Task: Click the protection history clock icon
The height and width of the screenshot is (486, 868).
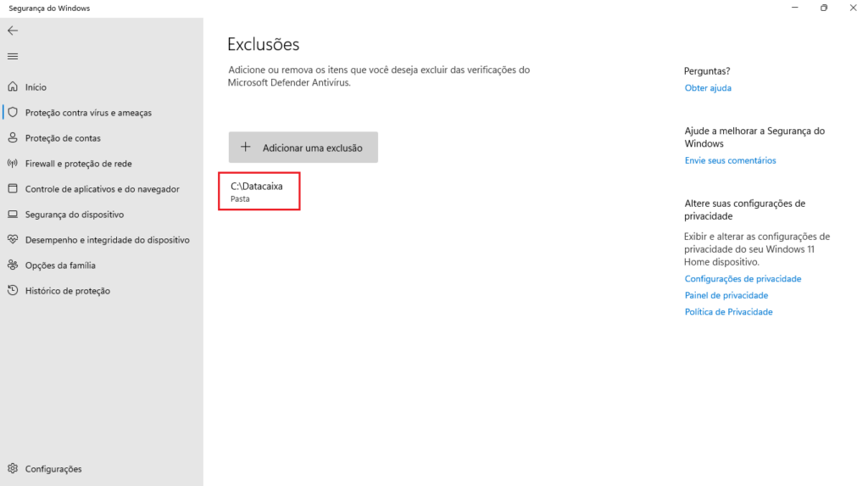Action: tap(13, 291)
